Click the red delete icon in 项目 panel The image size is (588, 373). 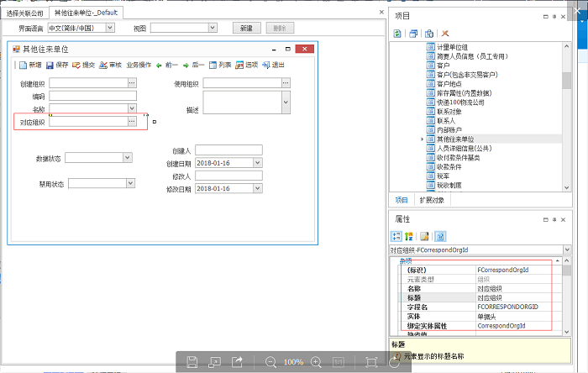pos(444,33)
